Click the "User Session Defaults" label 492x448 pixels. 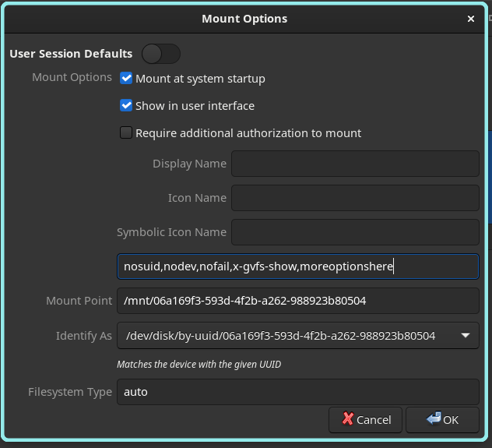[71, 54]
